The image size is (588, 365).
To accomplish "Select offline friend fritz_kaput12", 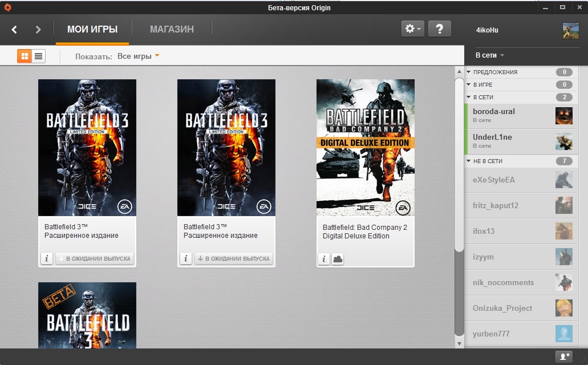I will [x=521, y=205].
